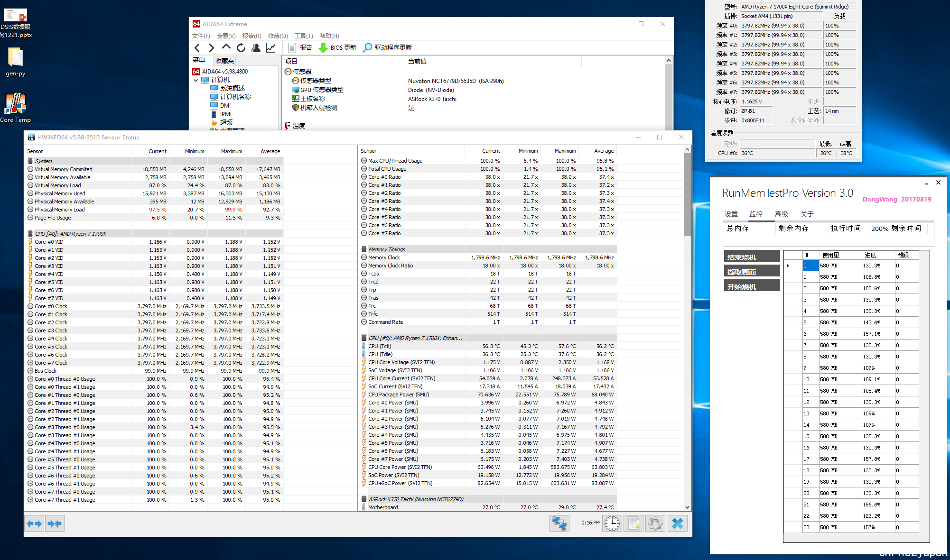The height and width of the screenshot is (560, 950).
Task: Select Bus Clock sensor row
Action: (154, 371)
